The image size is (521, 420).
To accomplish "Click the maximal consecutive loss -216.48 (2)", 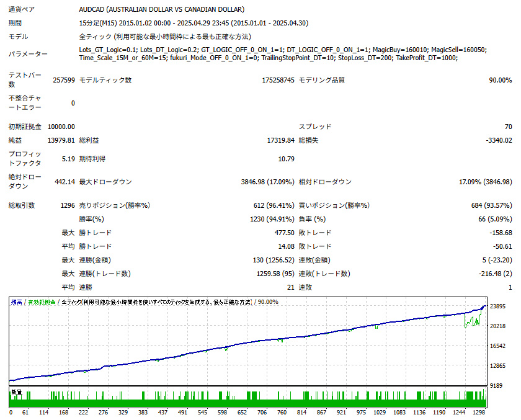I will [x=496, y=274].
